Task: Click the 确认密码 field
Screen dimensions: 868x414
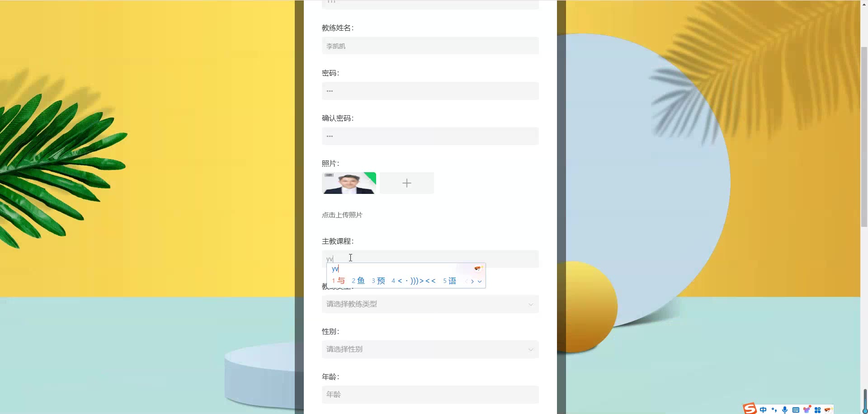Action: 430,136
